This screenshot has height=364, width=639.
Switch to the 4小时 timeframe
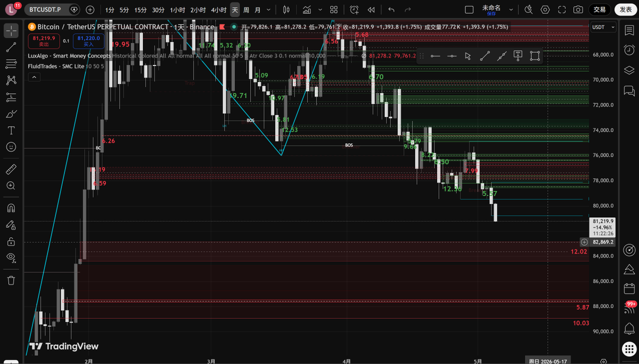tap(218, 10)
